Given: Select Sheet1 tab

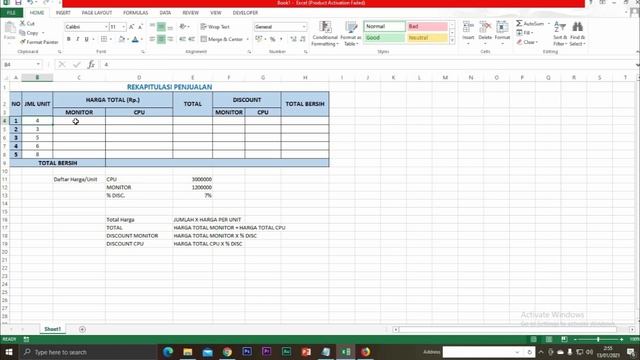Looking at the screenshot, I should tap(52, 329).
